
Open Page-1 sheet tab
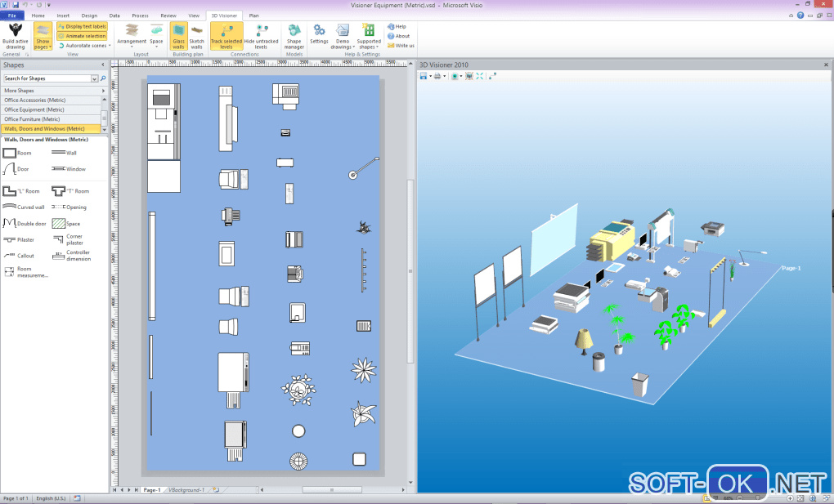(152, 489)
